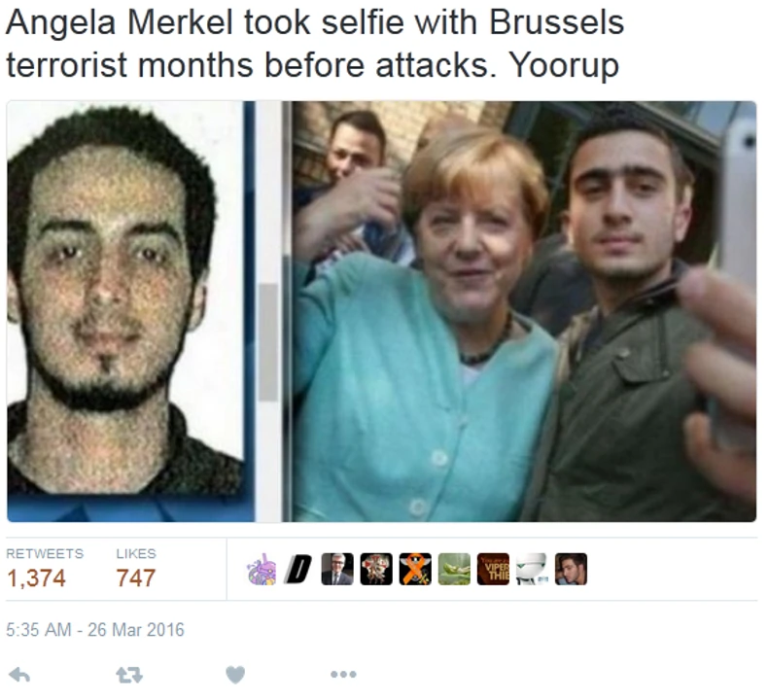Viewport: 768px width, 700px height.
Task: Open the Viper avatar profile
Action: point(493,569)
